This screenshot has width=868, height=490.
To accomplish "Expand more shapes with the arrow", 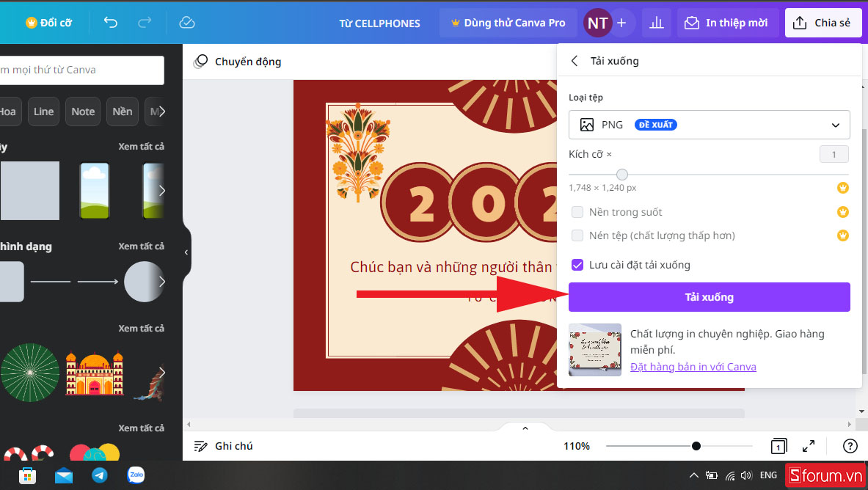I will pos(161,282).
